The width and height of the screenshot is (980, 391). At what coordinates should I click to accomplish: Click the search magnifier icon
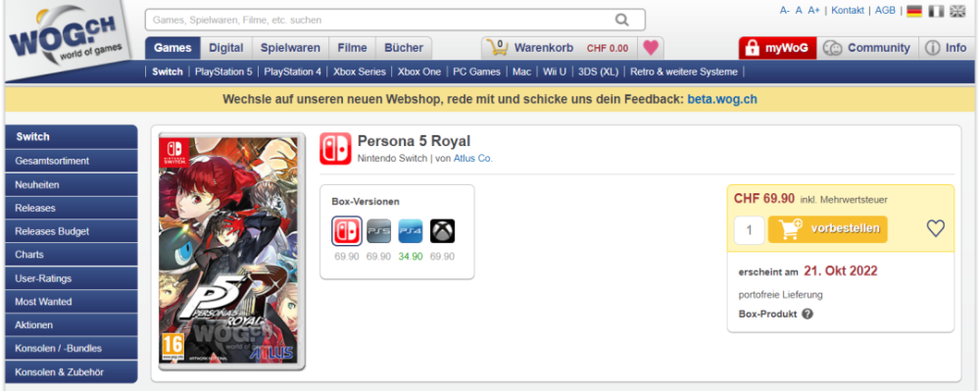click(622, 20)
